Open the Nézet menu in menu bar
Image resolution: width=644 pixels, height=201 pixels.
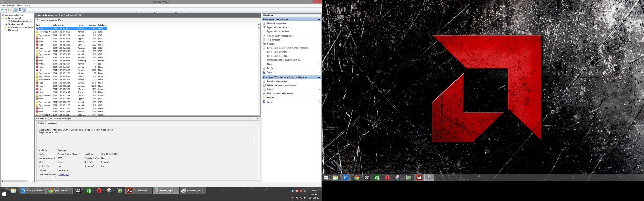coord(20,6)
